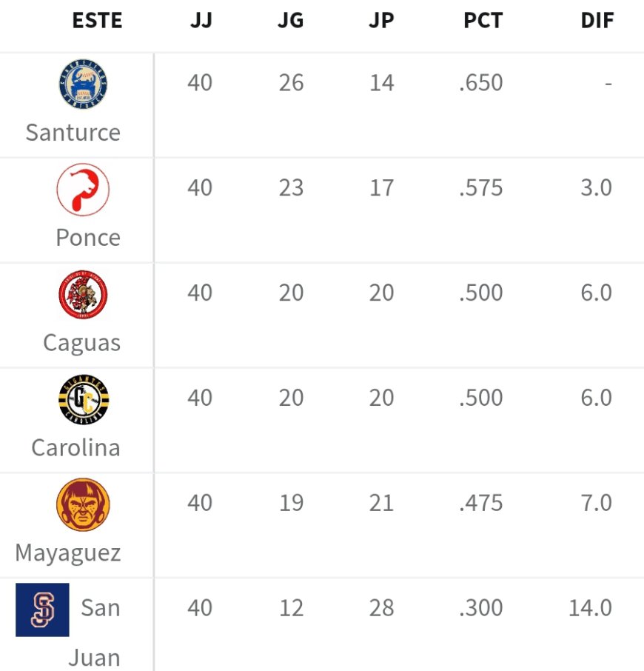Click the Santurce team logo
The height and width of the screenshot is (671, 644).
coord(83,84)
